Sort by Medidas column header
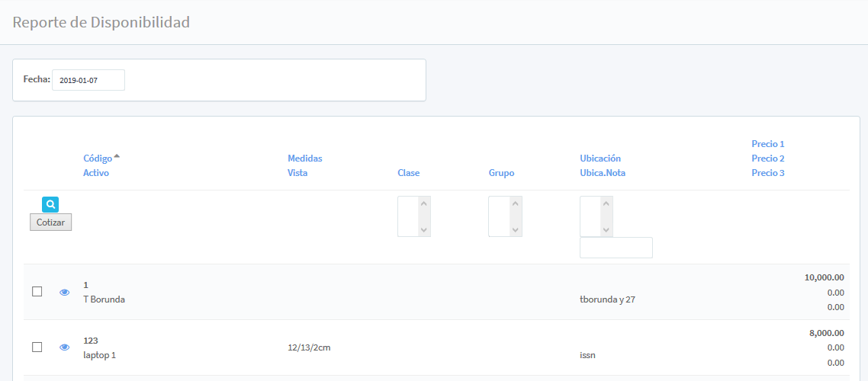 [x=304, y=158]
